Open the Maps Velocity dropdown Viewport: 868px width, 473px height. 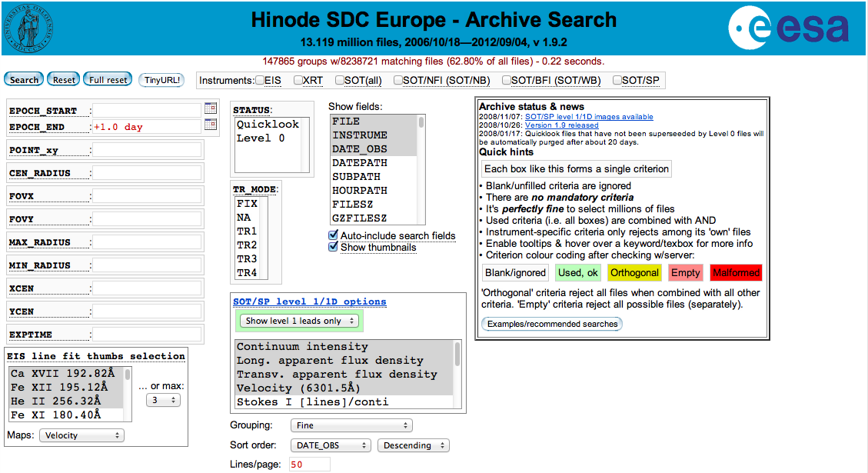(x=83, y=435)
